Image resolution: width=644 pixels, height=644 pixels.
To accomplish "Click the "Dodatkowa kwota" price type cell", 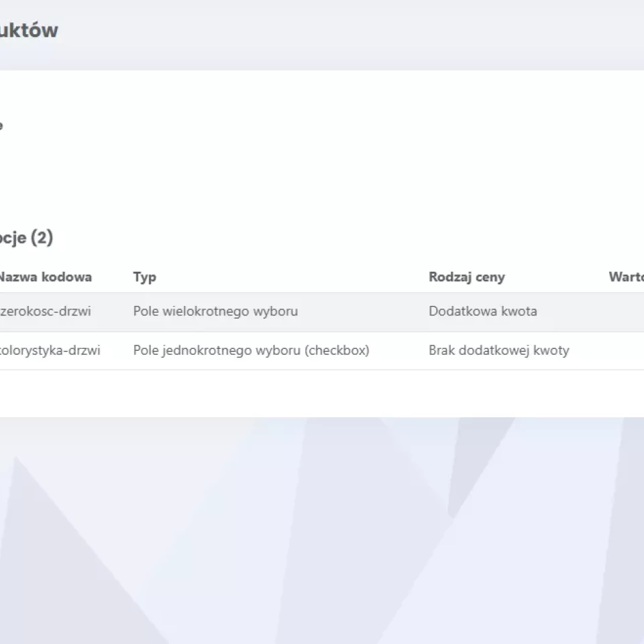I will coord(482,311).
